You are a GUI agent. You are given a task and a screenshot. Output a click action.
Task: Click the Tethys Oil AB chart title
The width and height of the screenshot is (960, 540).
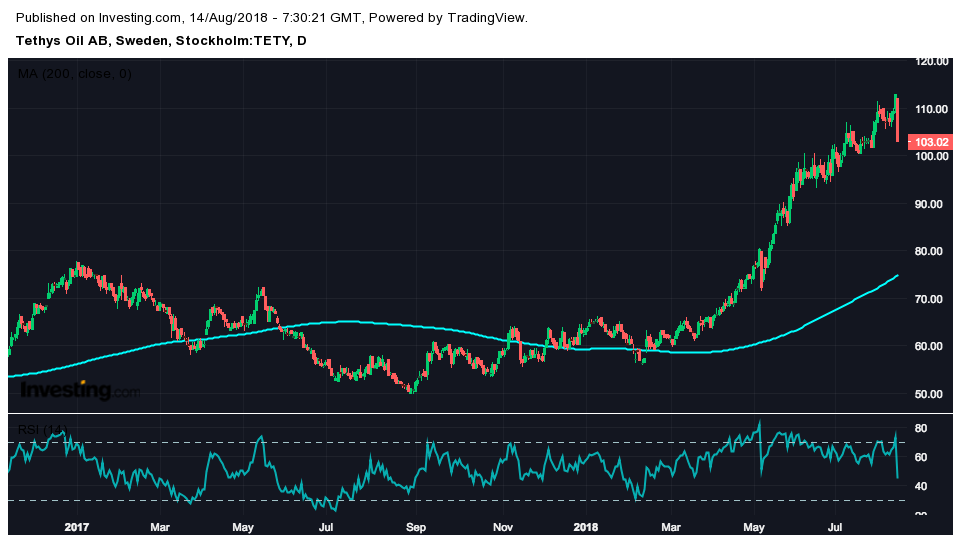(161, 41)
